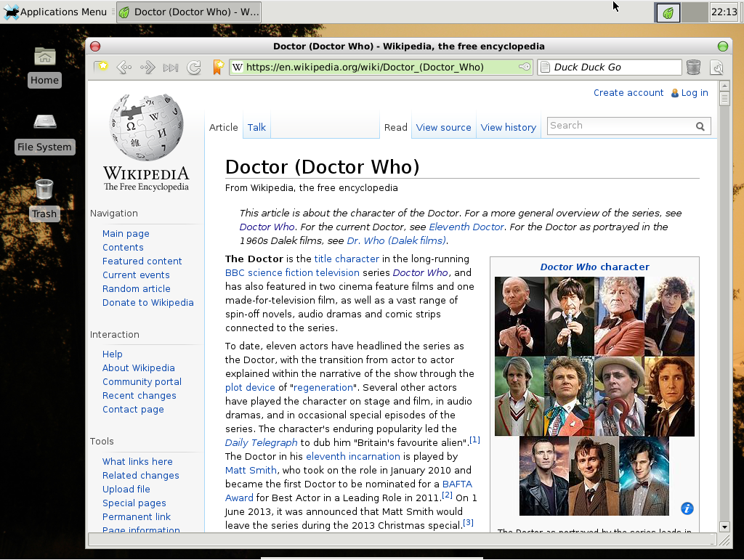This screenshot has height=560, width=744.
Task: Click the Doctor Who character infobox title link
Action: [x=594, y=267]
